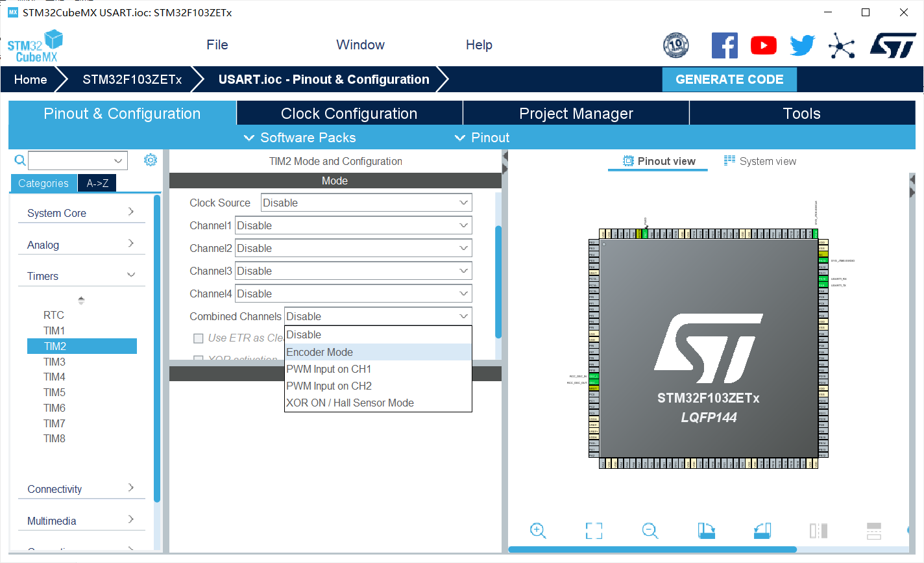
Task: Open the YouTube icon link
Action: pos(764,45)
